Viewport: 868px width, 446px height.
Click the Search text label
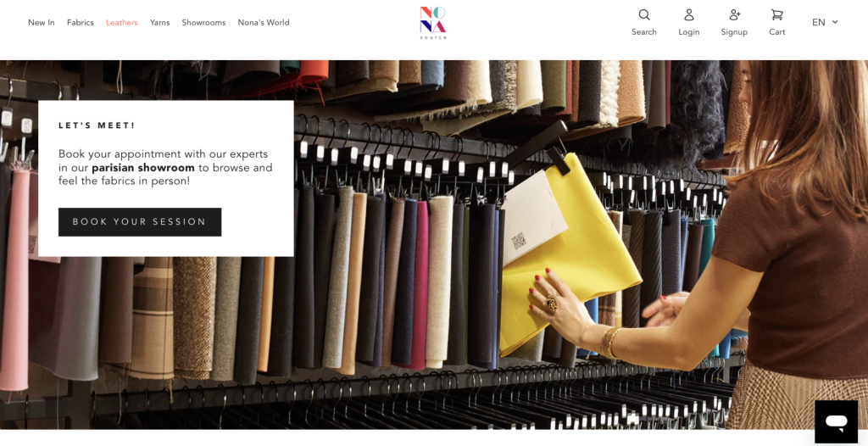coord(644,32)
